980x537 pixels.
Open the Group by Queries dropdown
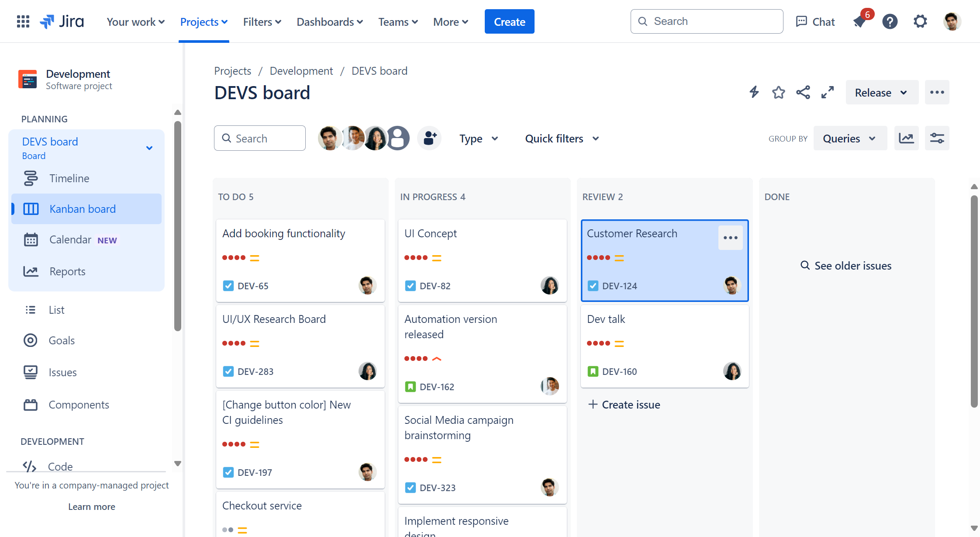pos(849,139)
